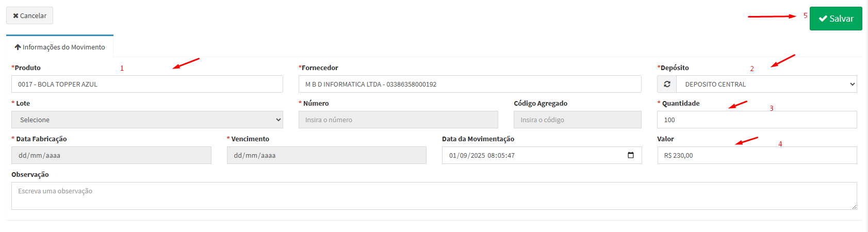Viewport: 868px width, 232px height.
Task: Open calendar picker in Data da Movimentação
Action: pos(631,155)
